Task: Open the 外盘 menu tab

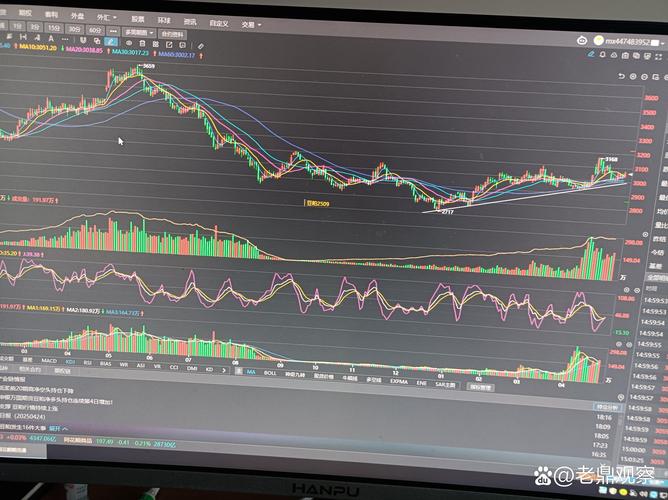Action: click(x=77, y=16)
